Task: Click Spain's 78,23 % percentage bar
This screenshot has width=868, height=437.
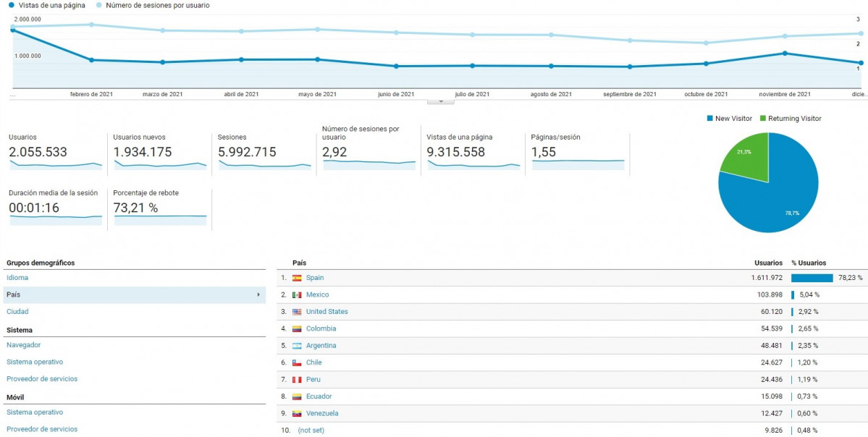Action: [812, 278]
